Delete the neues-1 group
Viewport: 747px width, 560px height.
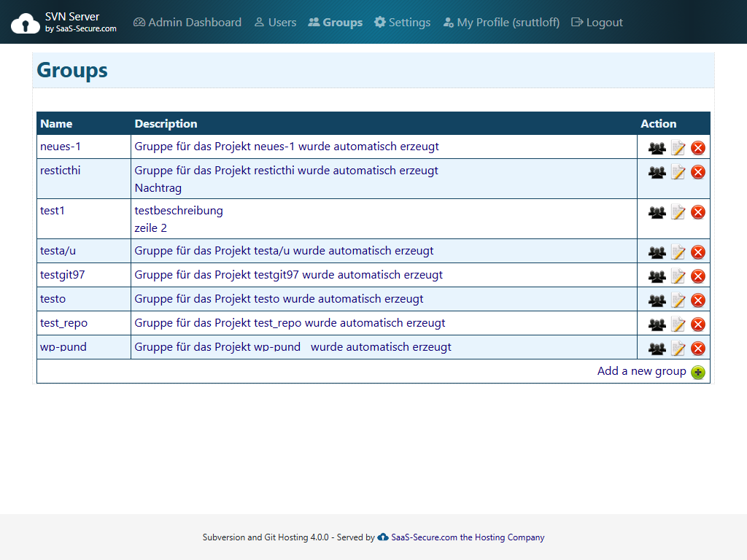tap(698, 148)
